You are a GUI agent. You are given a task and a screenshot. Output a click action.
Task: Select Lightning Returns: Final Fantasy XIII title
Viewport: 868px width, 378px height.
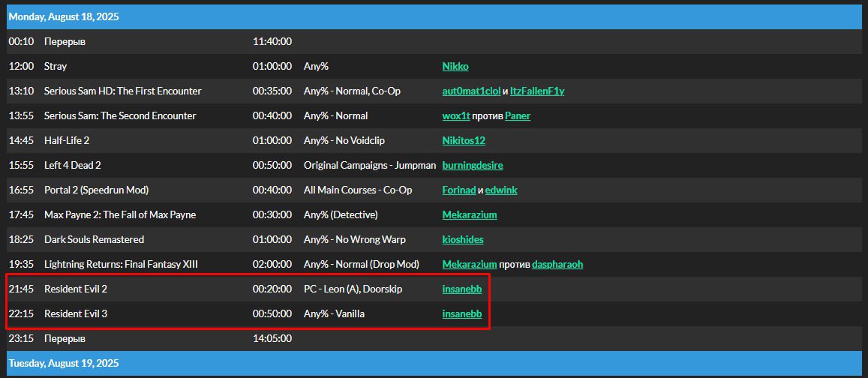(121, 265)
